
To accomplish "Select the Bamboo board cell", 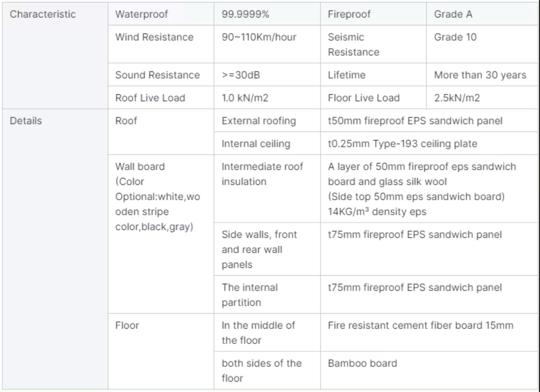I will pos(429,370).
